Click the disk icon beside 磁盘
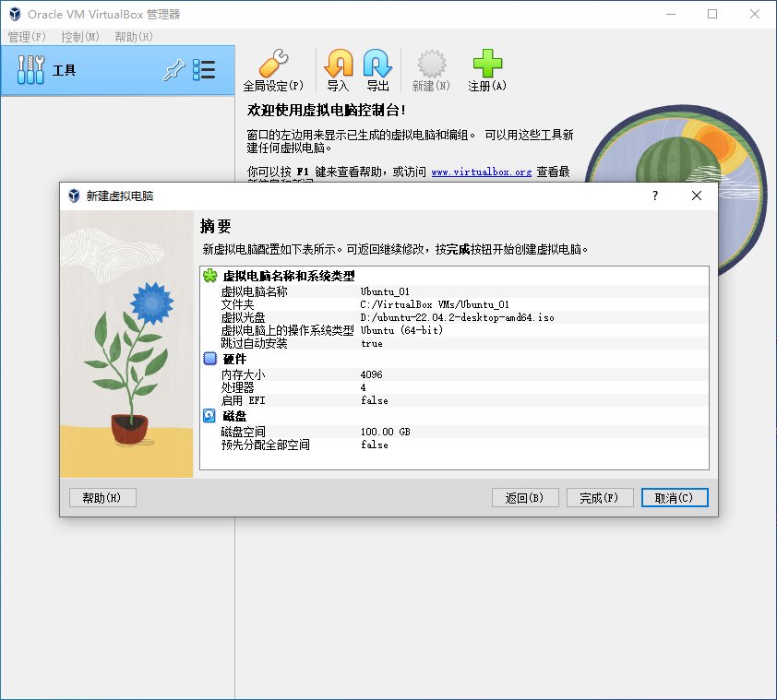This screenshot has height=700, width=777. (x=209, y=415)
